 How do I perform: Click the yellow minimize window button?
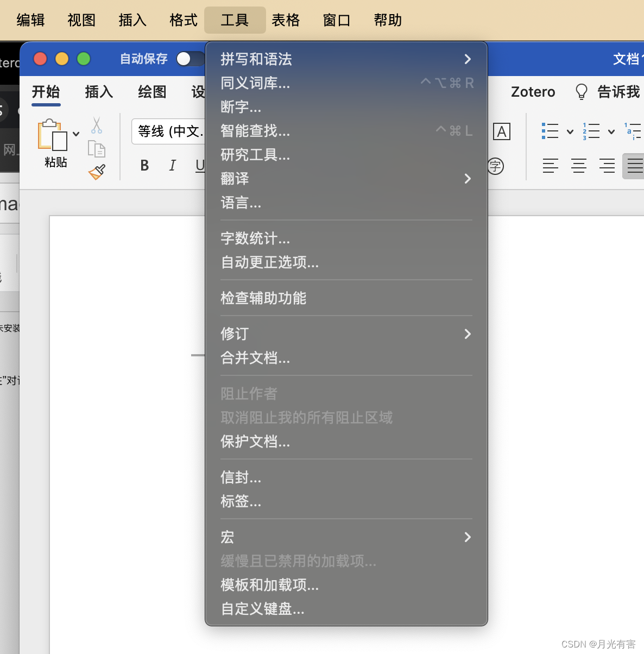pyautogui.click(x=62, y=59)
